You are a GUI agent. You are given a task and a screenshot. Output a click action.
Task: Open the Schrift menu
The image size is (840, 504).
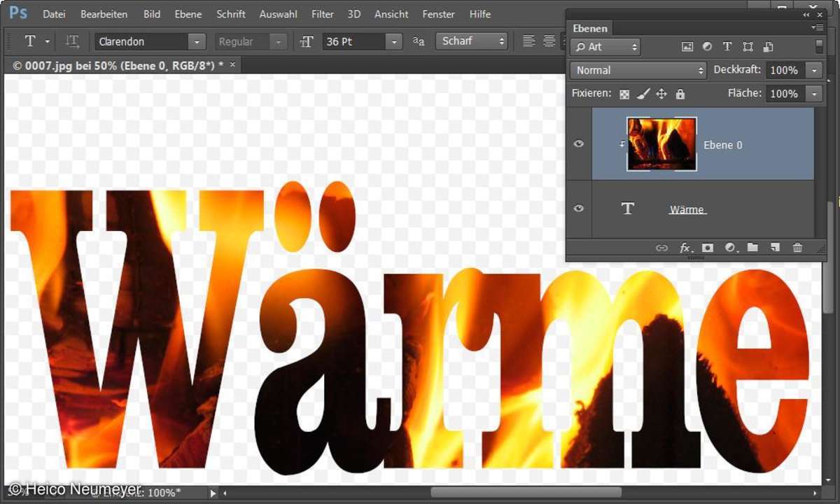[231, 14]
